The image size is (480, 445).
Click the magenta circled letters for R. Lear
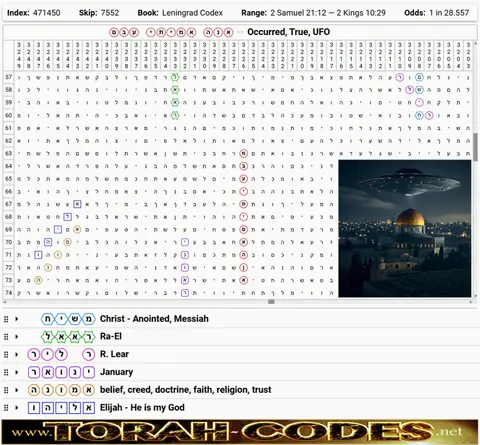(61, 354)
